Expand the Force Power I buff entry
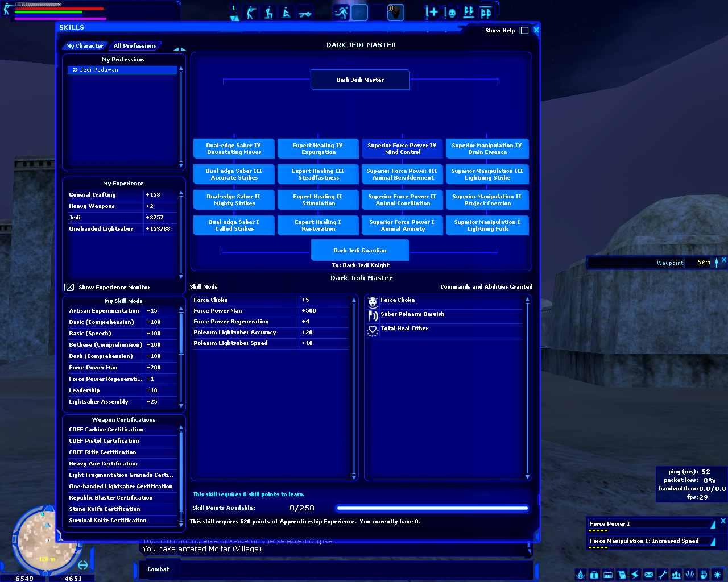Viewport: 728px width, 582px height. click(713, 525)
